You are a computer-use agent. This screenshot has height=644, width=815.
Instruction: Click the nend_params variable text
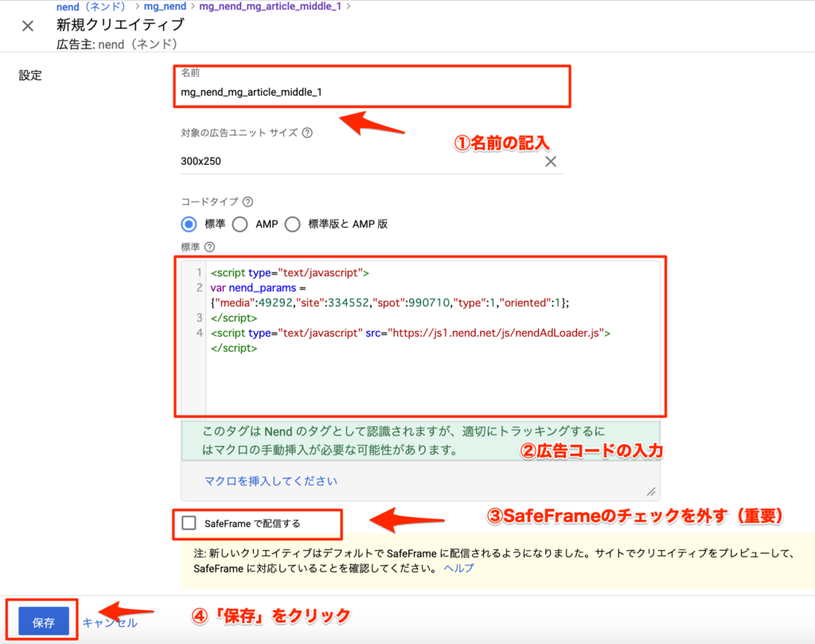pyautogui.click(x=262, y=288)
